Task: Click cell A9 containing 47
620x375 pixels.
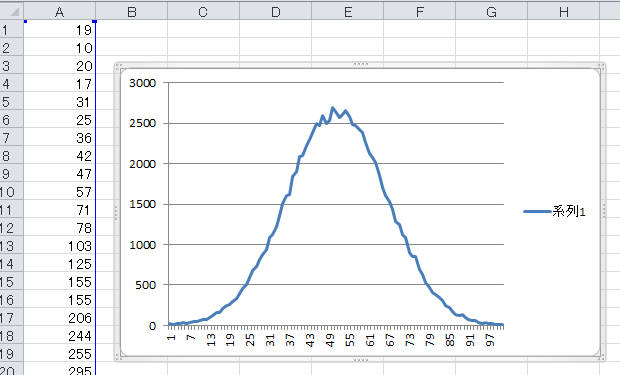Action: 59,173
